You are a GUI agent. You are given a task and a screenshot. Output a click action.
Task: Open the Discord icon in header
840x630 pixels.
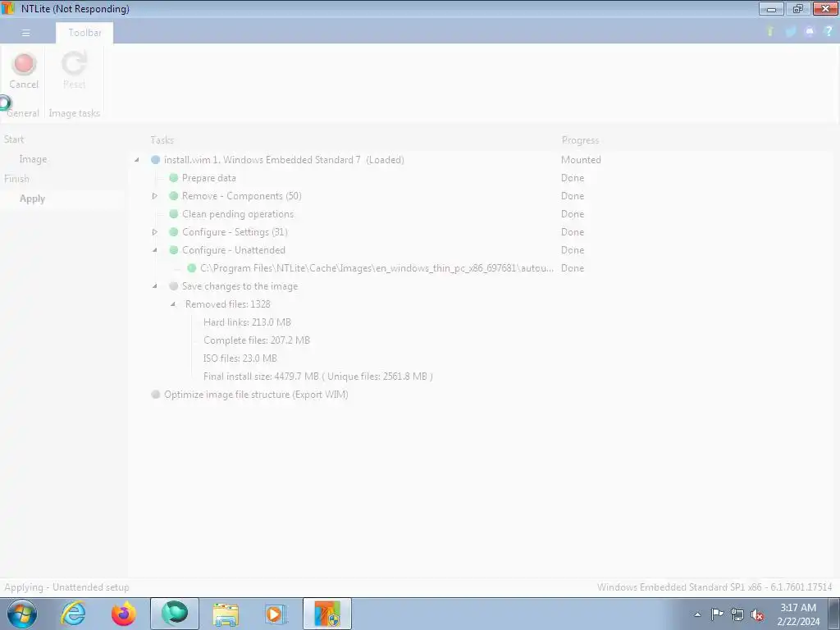[x=810, y=32]
